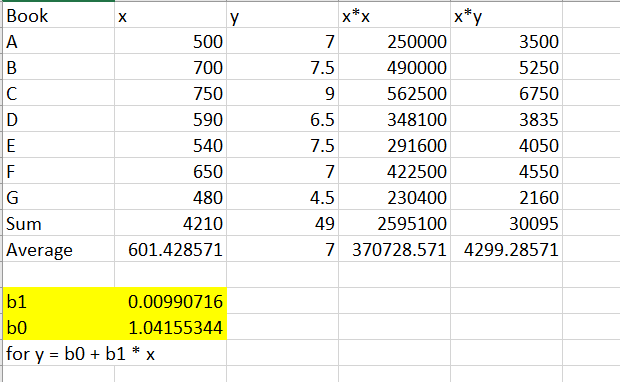Select cell with value 250000
Image resolution: width=620 pixels, height=382 pixels.
click(394, 41)
